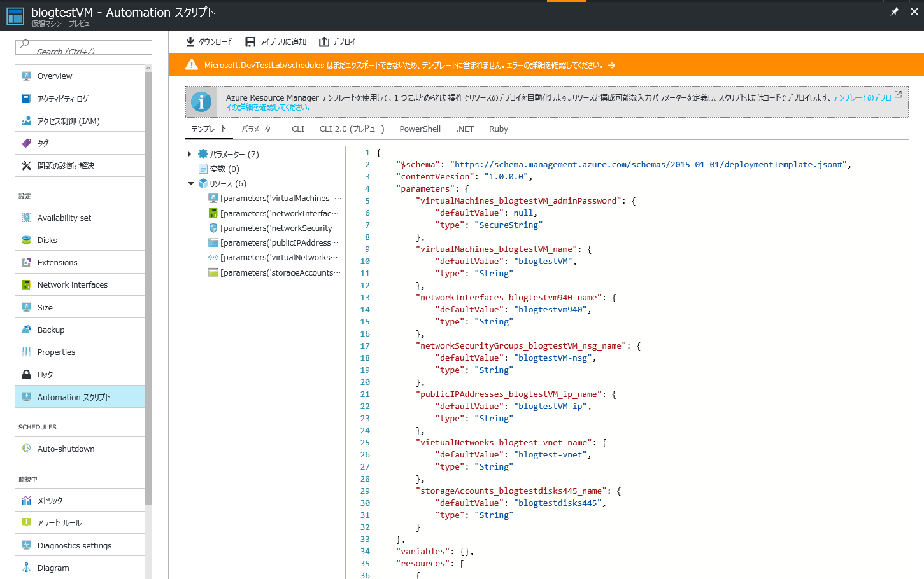This screenshot has width=924, height=579.
Task: Click the Backup cloud icon
Action: pos(26,330)
